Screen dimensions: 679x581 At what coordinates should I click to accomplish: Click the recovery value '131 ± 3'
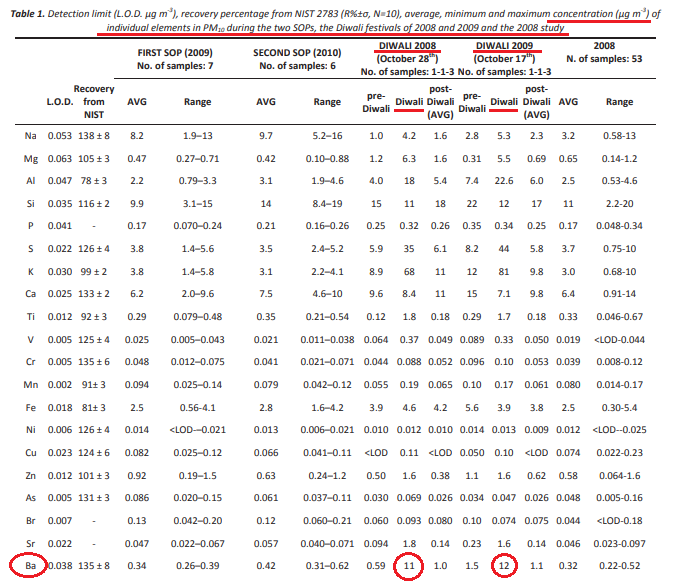(x=94, y=498)
